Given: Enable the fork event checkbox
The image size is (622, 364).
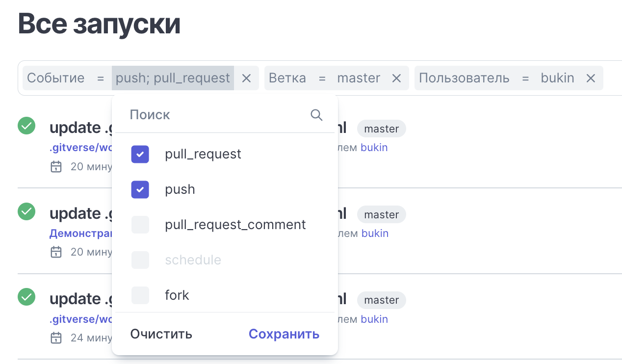Looking at the screenshot, I should 140,296.
